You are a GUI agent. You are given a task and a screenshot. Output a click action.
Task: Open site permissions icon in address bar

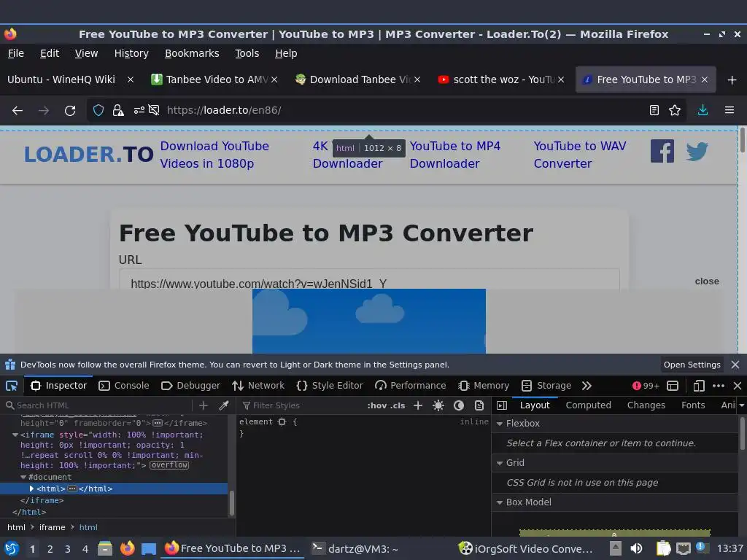(139, 111)
